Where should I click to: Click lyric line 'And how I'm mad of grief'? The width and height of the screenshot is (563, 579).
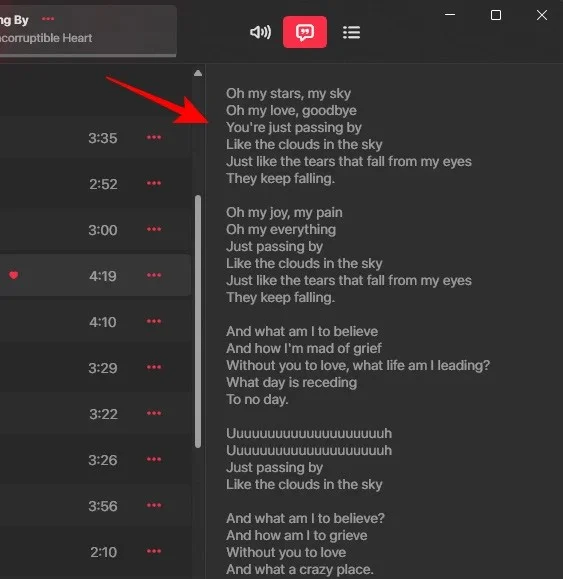pos(304,348)
